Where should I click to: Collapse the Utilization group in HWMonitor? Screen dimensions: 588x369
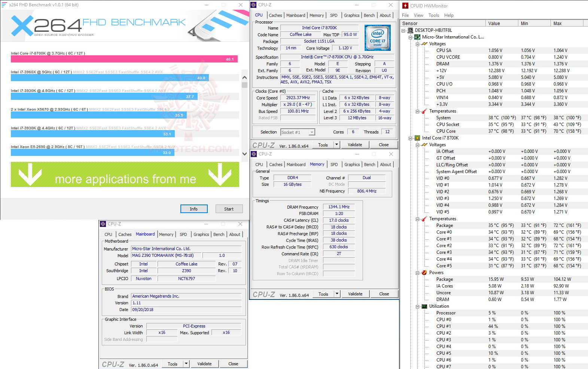tap(418, 307)
